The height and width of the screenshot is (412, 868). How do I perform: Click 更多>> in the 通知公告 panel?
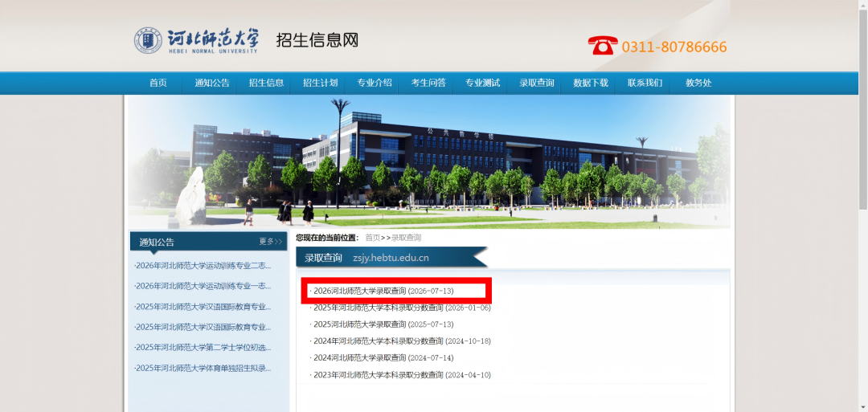coord(271,242)
